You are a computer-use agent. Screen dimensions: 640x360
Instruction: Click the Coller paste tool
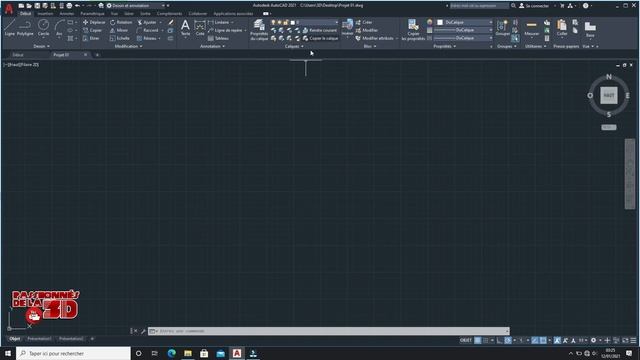562,28
